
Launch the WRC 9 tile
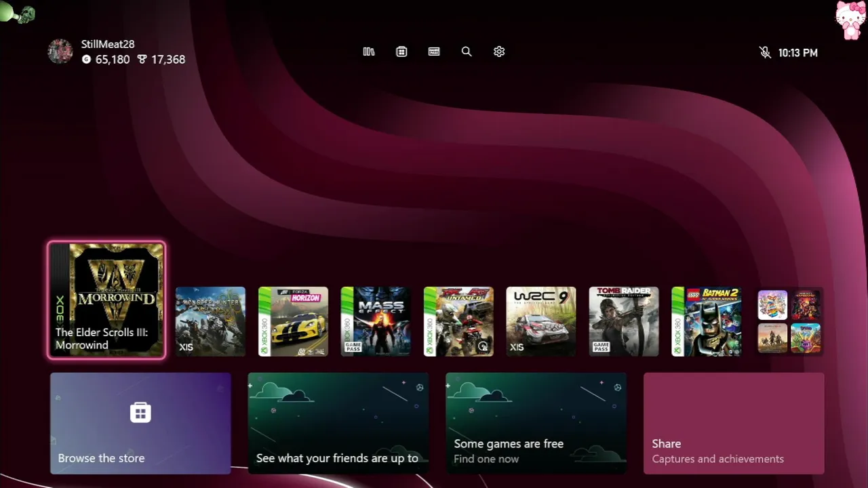coord(541,321)
